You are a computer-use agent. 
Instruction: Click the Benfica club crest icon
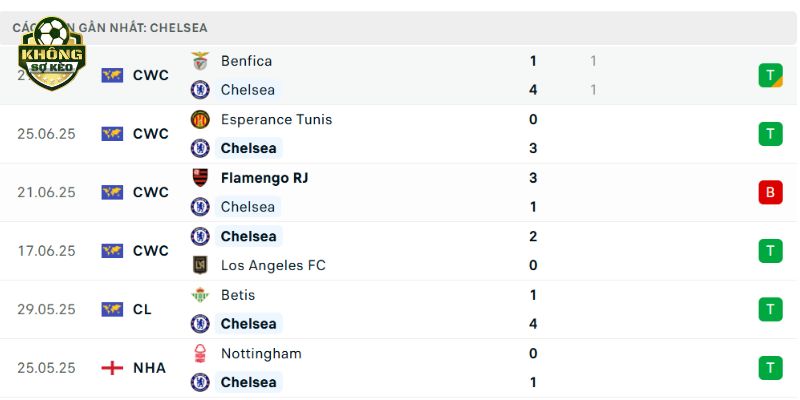(x=200, y=61)
